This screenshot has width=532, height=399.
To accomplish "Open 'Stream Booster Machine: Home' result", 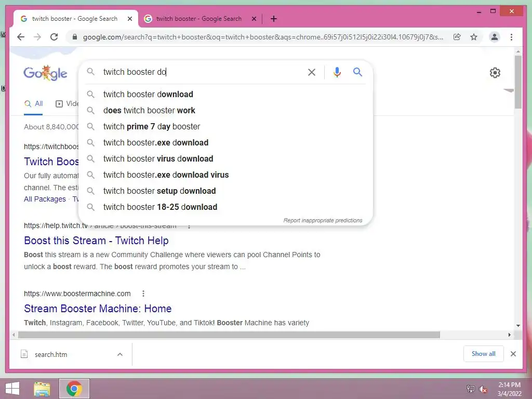I will tap(98, 309).
